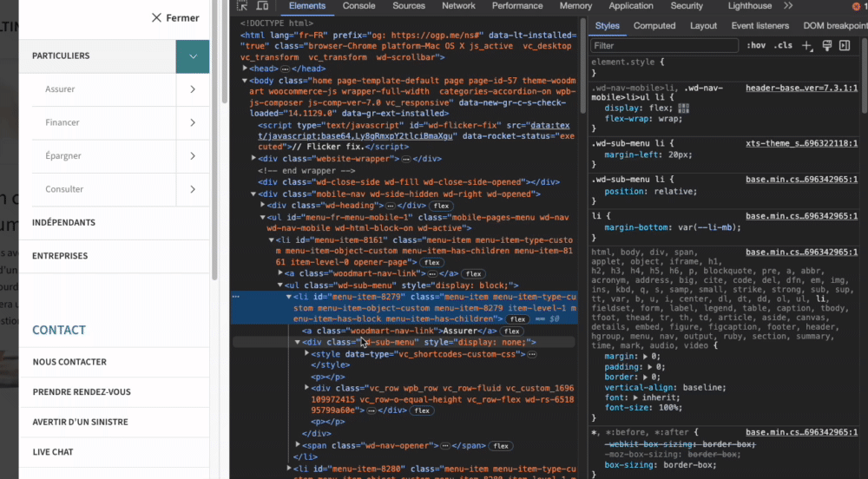The height and width of the screenshot is (479, 868).
Task: Click flex badge on wd-nav-opener span
Action: tap(501, 446)
